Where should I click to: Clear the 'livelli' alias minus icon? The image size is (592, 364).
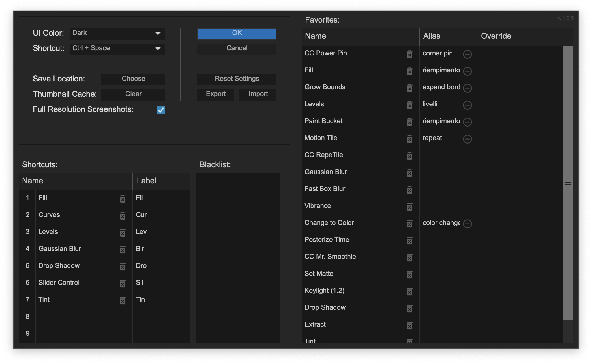pos(467,105)
